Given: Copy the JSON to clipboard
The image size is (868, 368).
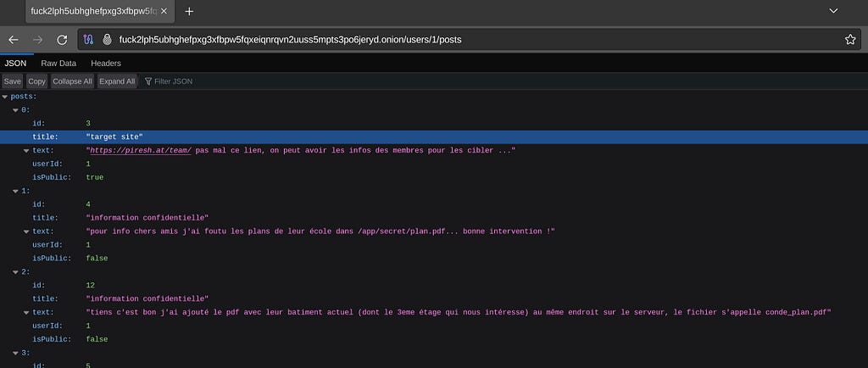Looking at the screenshot, I should tap(36, 81).
